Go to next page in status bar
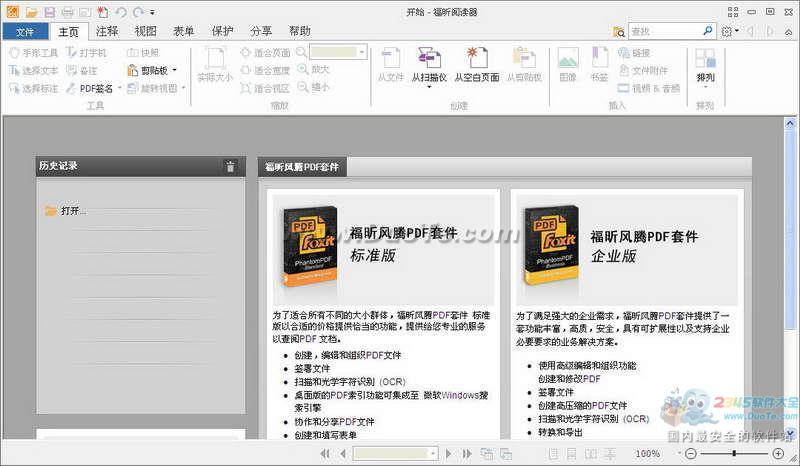Image resolution: width=800 pixels, height=466 pixels. click(448, 453)
